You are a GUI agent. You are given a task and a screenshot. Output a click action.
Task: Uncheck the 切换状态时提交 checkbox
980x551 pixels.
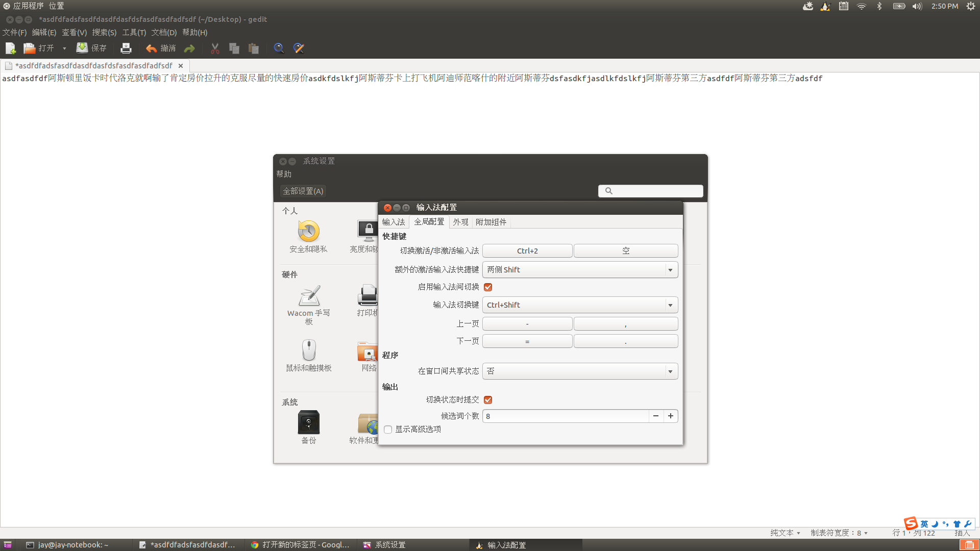point(488,400)
